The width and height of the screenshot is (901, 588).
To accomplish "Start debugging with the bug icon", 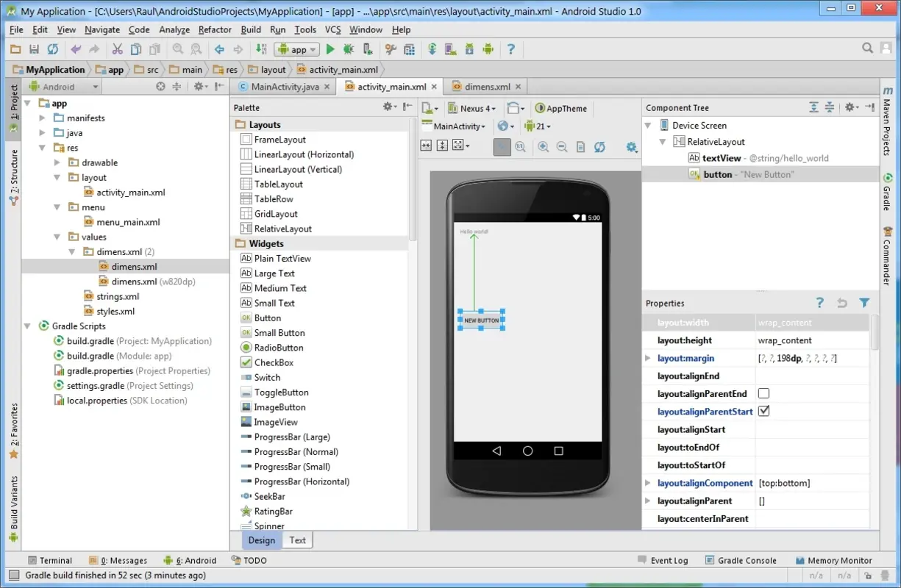I will pos(348,49).
